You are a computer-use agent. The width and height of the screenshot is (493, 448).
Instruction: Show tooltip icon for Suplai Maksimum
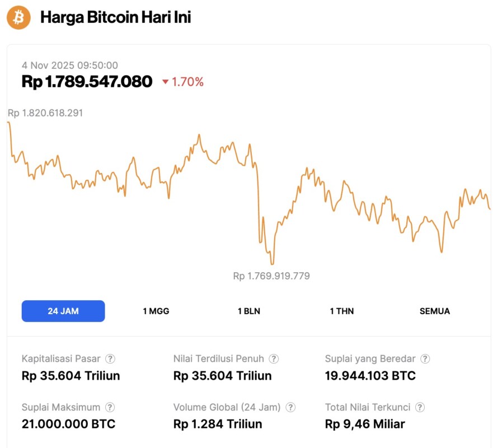coord(111,408)
